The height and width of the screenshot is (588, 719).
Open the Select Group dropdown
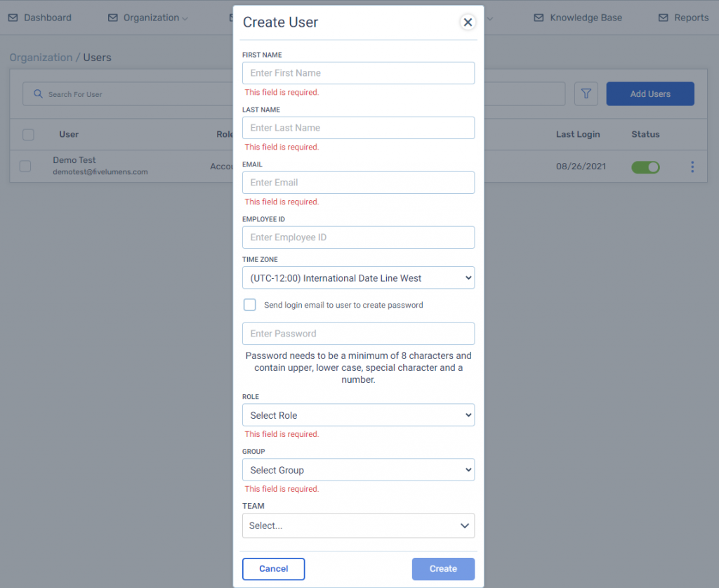coord(358,470)
